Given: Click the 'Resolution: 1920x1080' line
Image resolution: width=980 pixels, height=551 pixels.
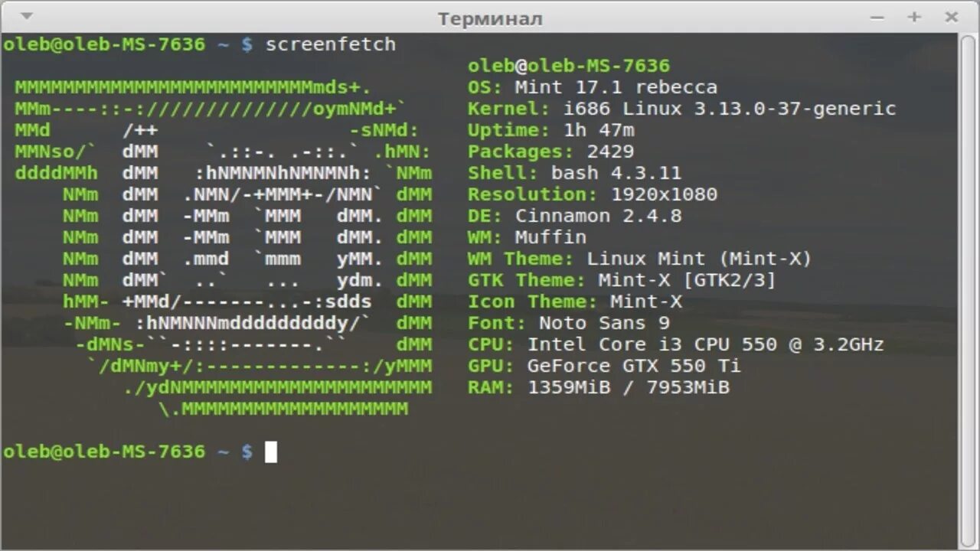Looking at the screenshot, I should [593, 194].
